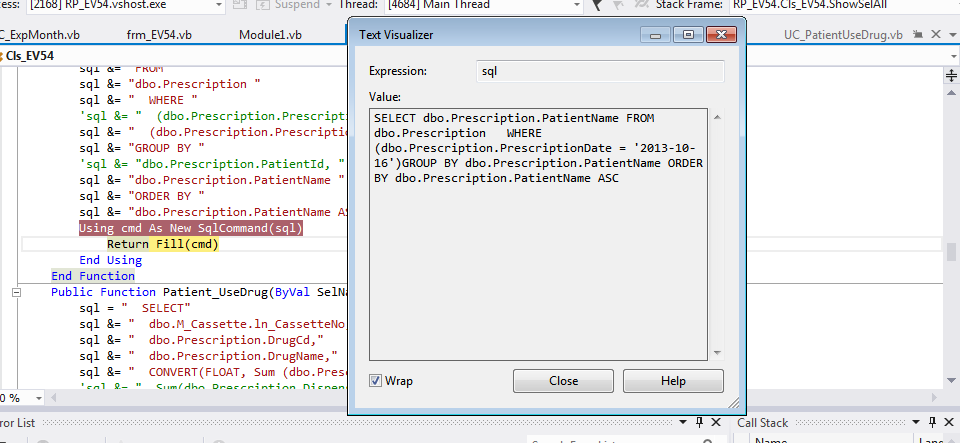The image size is (960, 443).
Task: Toggle auto-hide pin on Error List panel
Action: click(x=699, y=422)
